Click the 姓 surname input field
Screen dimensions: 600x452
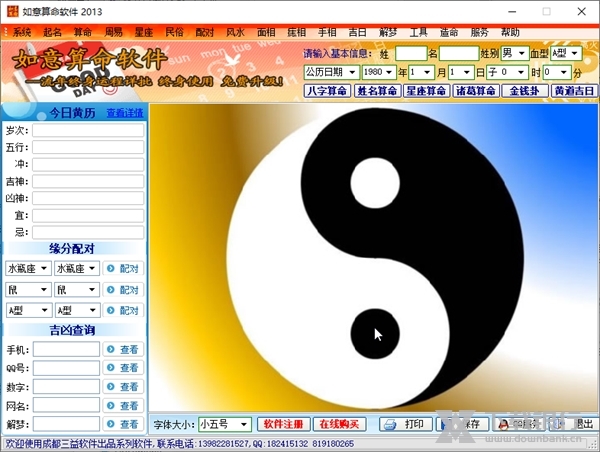[x=411, y=53]
